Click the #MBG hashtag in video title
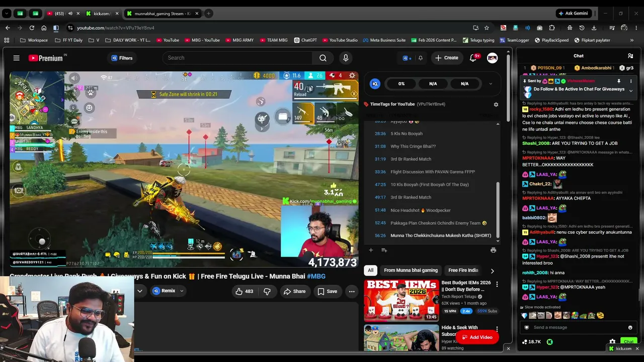Viewport: 644px width, 362px height. pos(316,277)
